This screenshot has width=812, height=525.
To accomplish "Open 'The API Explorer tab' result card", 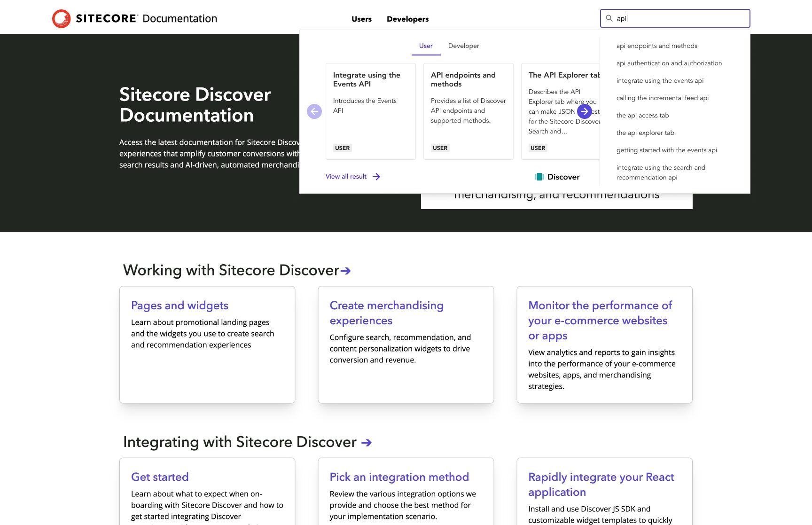I will 561,111.
